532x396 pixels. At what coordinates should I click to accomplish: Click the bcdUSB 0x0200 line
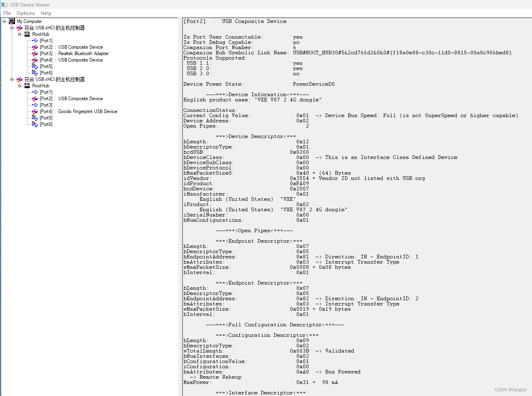point(246,152)
